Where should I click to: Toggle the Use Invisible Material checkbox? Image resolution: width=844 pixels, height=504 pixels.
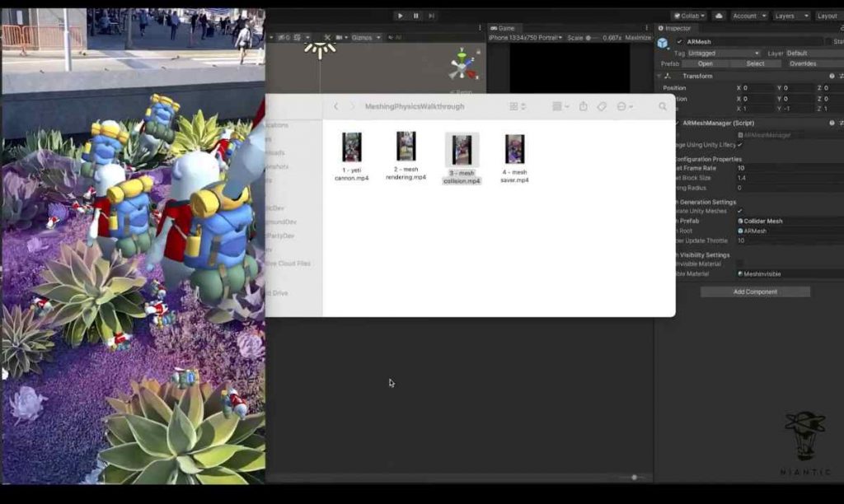[x=739, y=264]
